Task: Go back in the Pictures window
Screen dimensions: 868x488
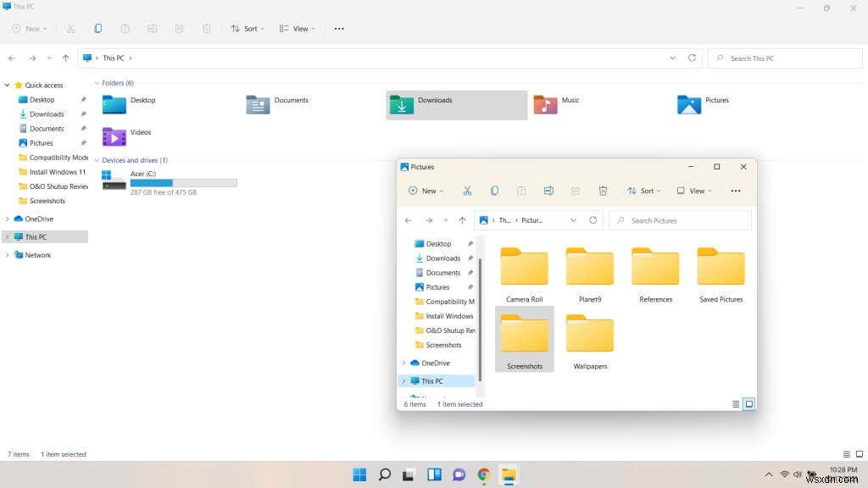Action: click(x=408, y=220)
